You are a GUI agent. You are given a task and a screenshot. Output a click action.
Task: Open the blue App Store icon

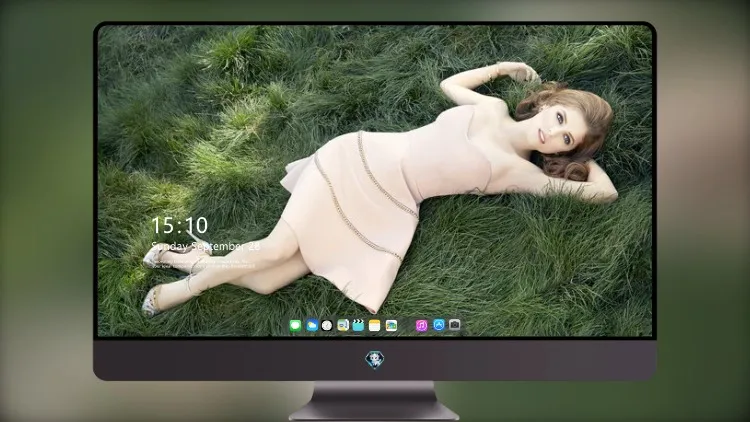[x=439, y=325]
